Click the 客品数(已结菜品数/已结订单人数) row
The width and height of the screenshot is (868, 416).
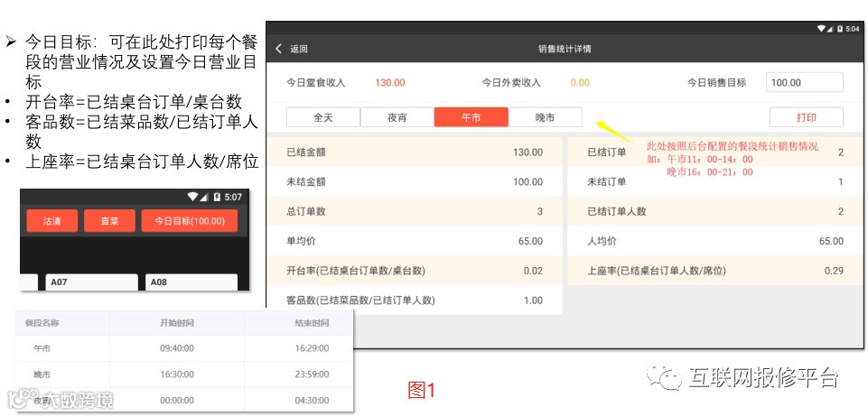pos(415,300)
